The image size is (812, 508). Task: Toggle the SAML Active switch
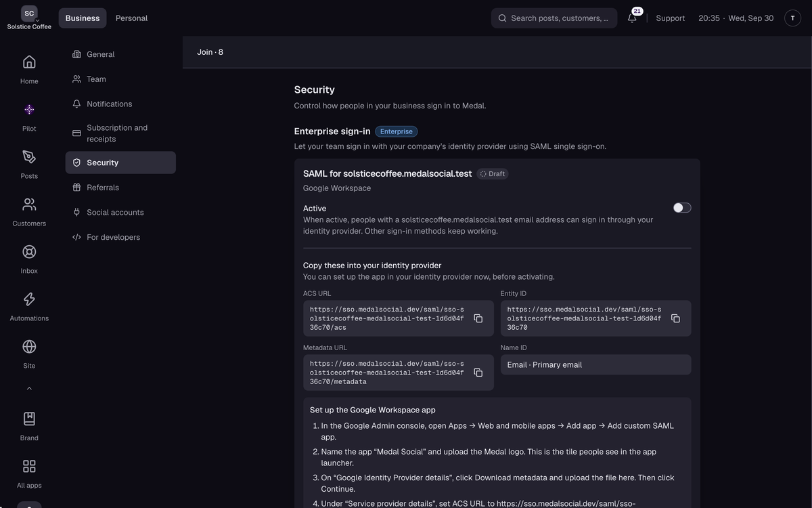coord(682,208)
